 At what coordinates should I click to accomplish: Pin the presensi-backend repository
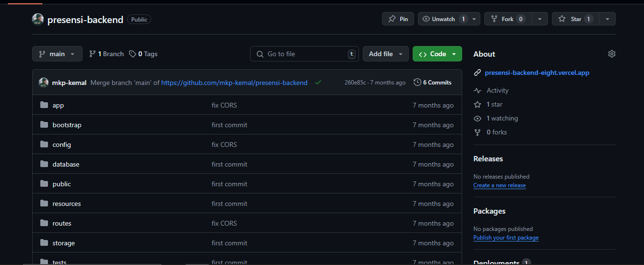[x=398, y=19]
